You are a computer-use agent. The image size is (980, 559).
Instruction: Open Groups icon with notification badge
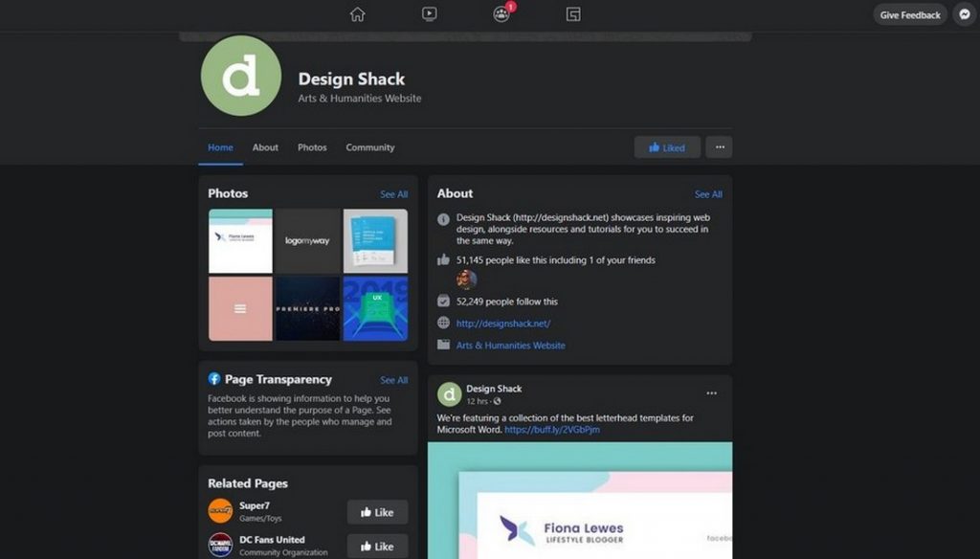pyautogui.click(x=501, y=14)
